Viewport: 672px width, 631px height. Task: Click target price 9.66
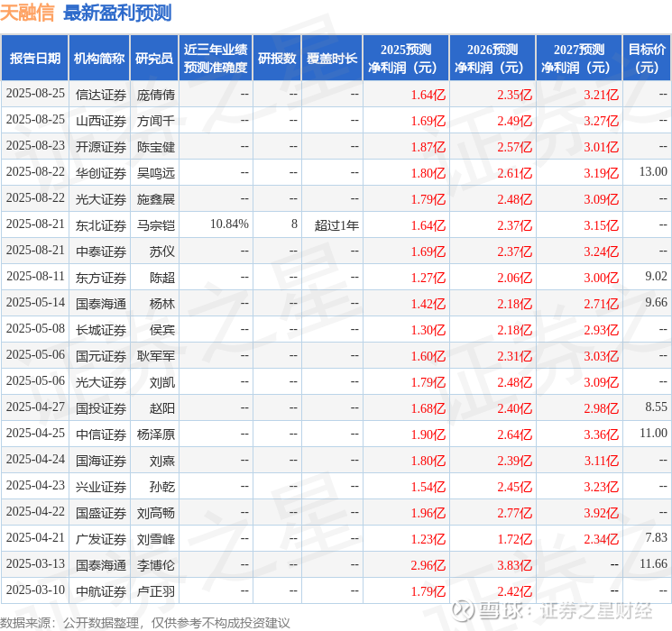pos(656,303)
